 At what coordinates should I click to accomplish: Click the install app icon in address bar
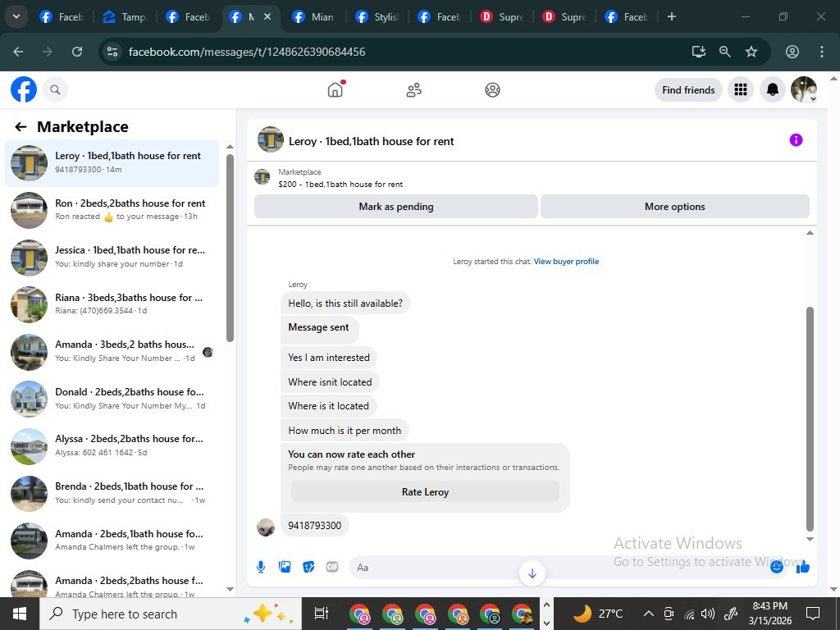(698, 52)
